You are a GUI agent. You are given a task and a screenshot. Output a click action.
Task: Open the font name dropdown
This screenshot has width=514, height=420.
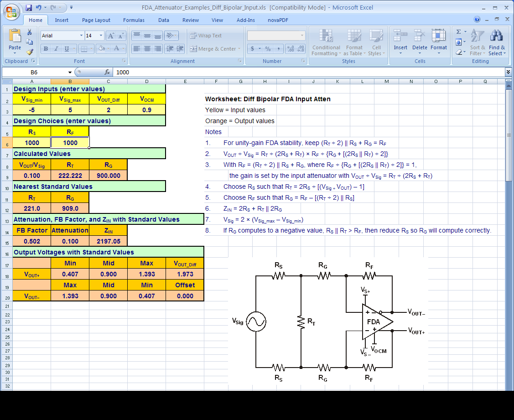(81, 36)
